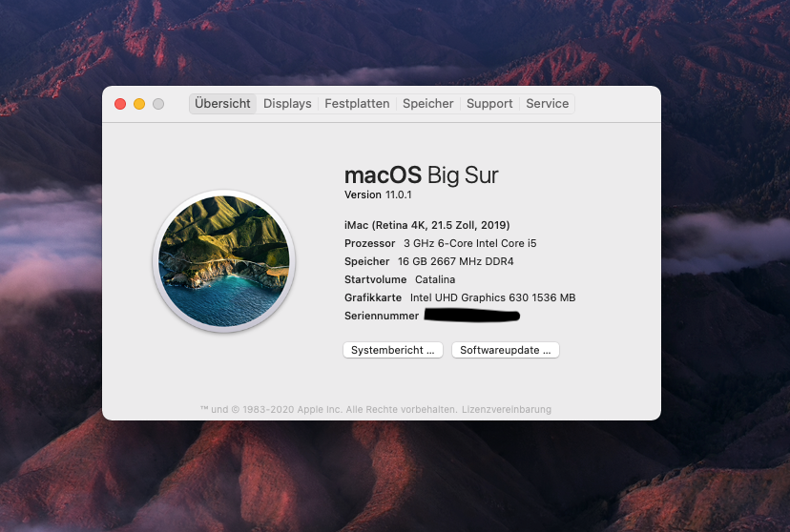
Task: Click the Prozessor label
Action: click(369, 243)
